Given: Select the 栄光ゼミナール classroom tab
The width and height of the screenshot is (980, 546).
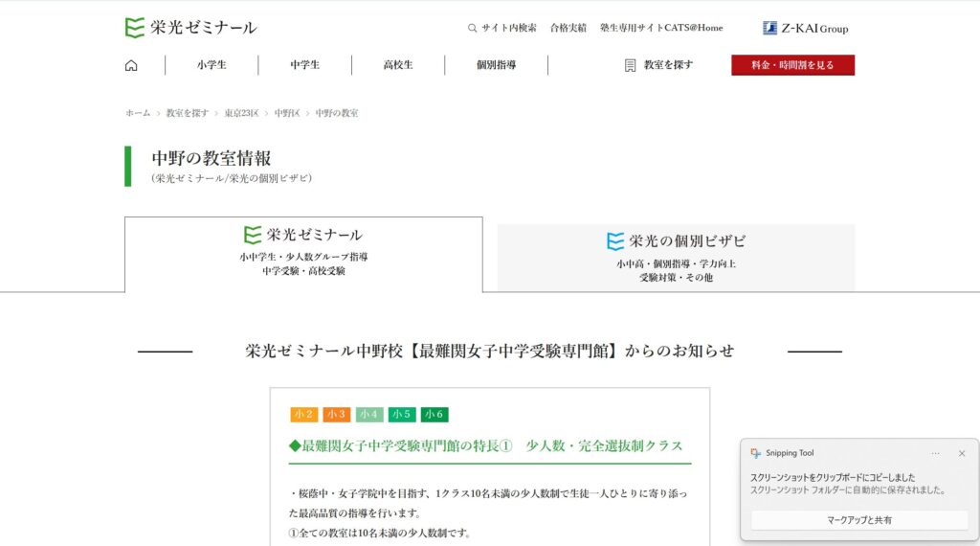Looking at the screenshot, I should coord(303,255).
